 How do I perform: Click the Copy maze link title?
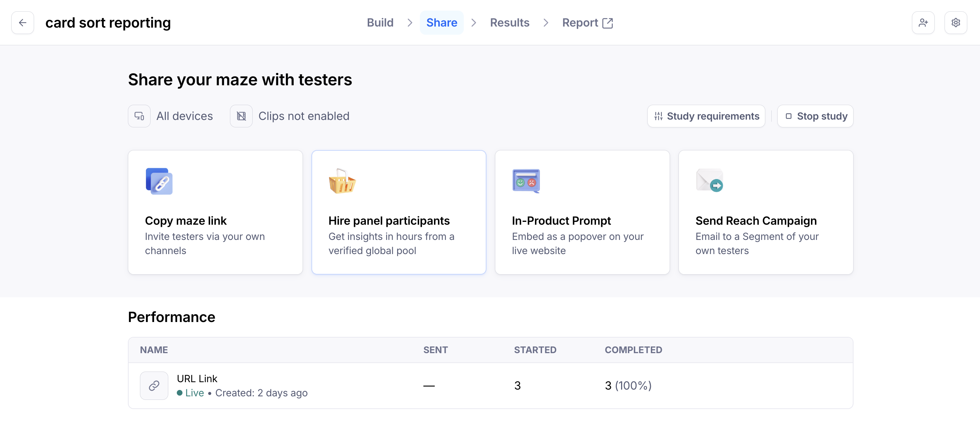coord(186,220)
